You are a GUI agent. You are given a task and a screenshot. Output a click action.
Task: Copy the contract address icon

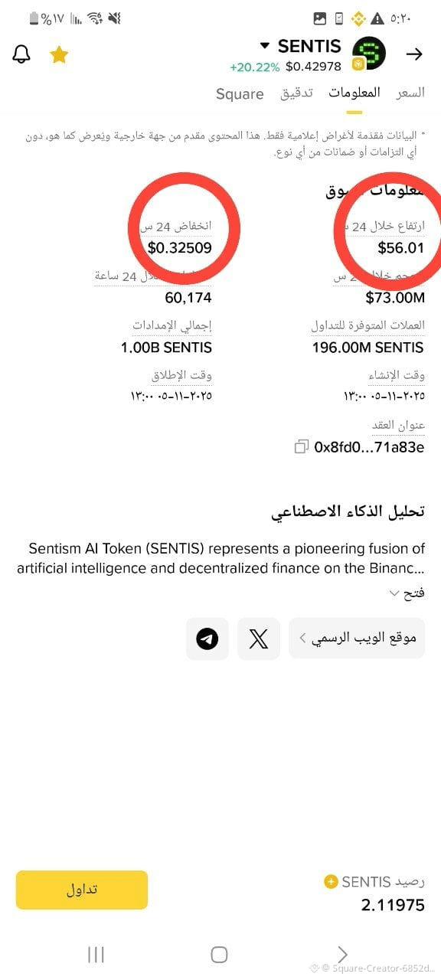pyautogui.click(x=302, y=446)
